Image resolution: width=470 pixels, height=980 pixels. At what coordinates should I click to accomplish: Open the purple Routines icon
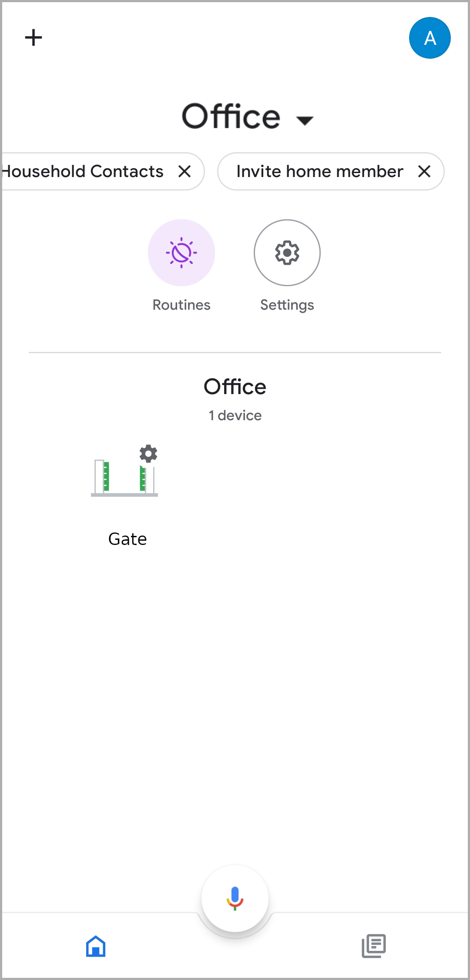[181, 253]
